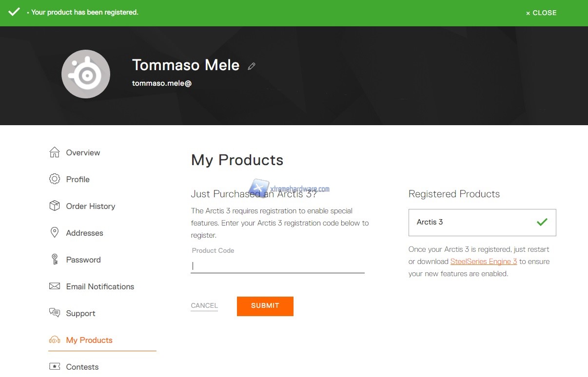The height and width of the screenshot is (377, 588).
Task: Open Email Notifications settings
Action: 100,286
